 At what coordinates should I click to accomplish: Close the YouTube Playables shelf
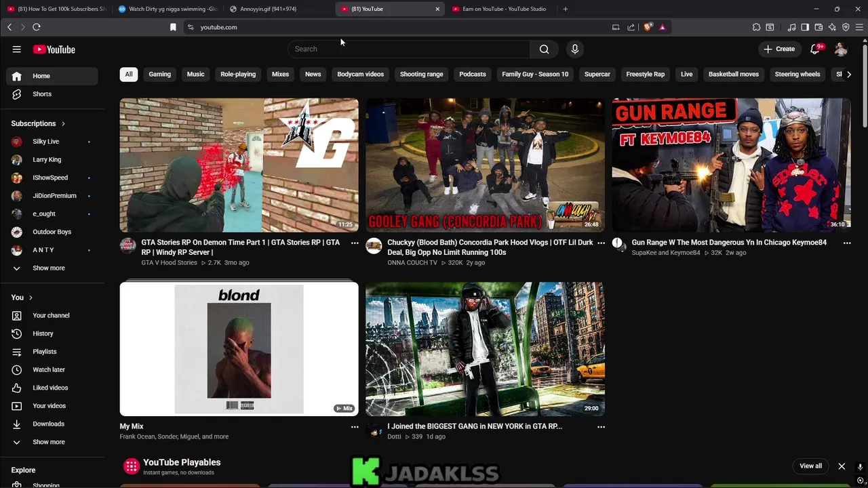[x=842, y=466]
